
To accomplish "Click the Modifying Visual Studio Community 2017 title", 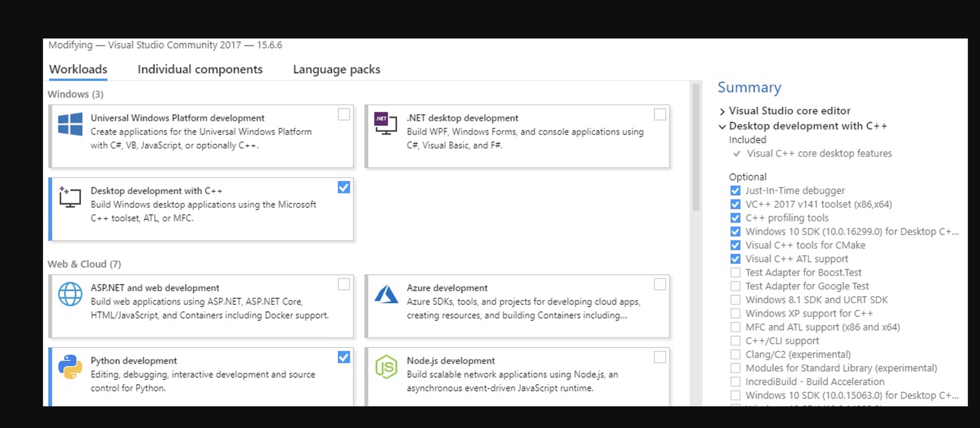I will coord(165,45).
